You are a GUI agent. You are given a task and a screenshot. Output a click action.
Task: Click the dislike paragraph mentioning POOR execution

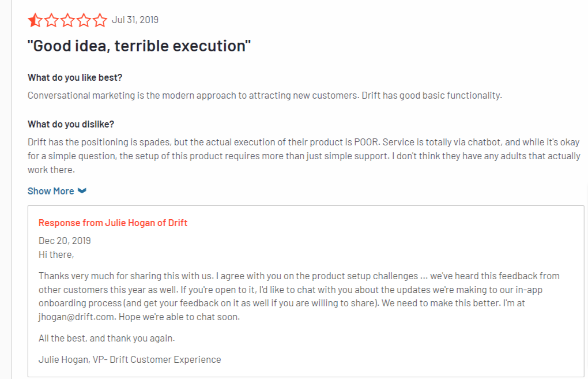coord(304,156)
